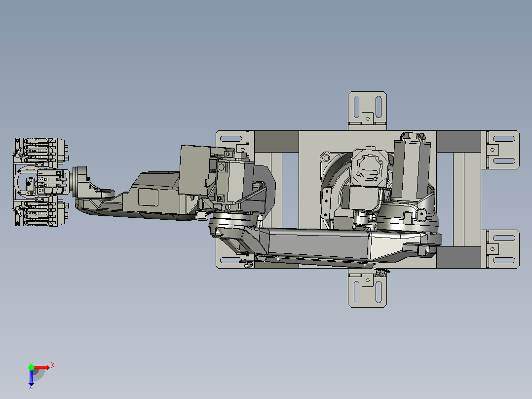This screenshot has width=532, height=399.
Task: Select the tall motor housing at the base's right
Action: click(x=412, y=166)
